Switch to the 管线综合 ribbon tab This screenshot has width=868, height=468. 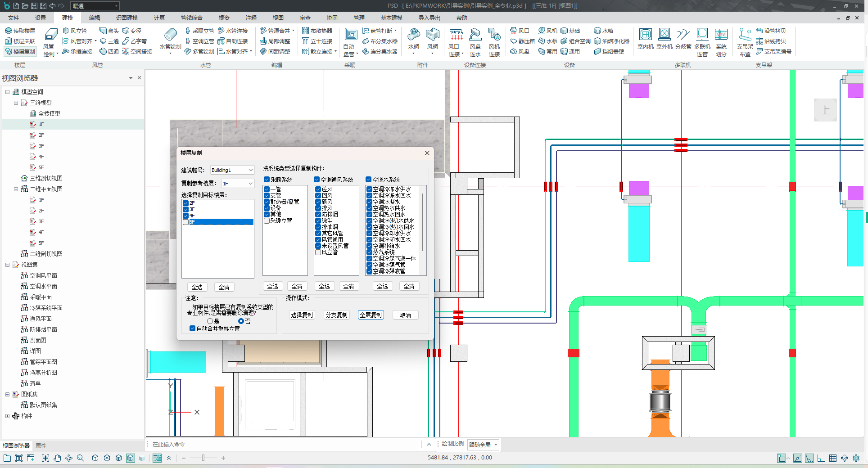click(x=191, y=18)
